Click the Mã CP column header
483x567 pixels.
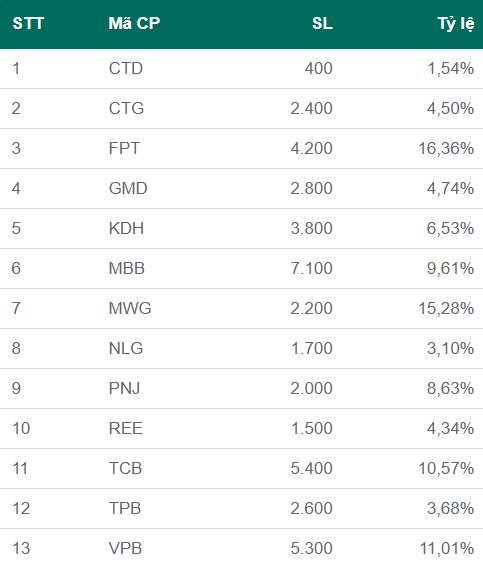pos(134,24)
